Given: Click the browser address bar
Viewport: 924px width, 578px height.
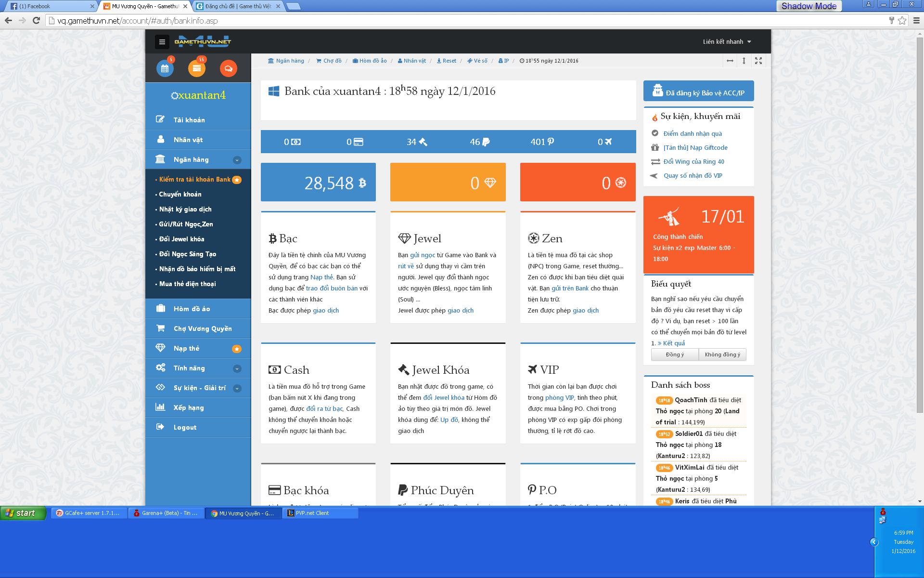Looking at the screenshot, I should pyautogui.click(x=433, y=21).
